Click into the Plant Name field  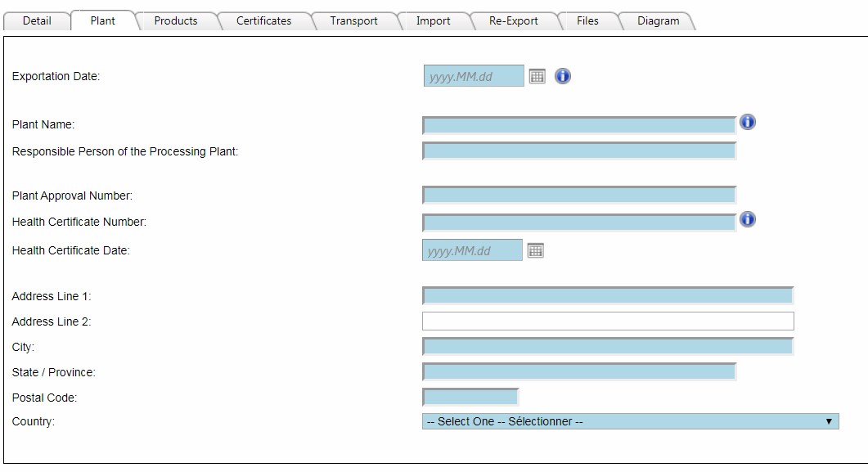click(579, 125)
